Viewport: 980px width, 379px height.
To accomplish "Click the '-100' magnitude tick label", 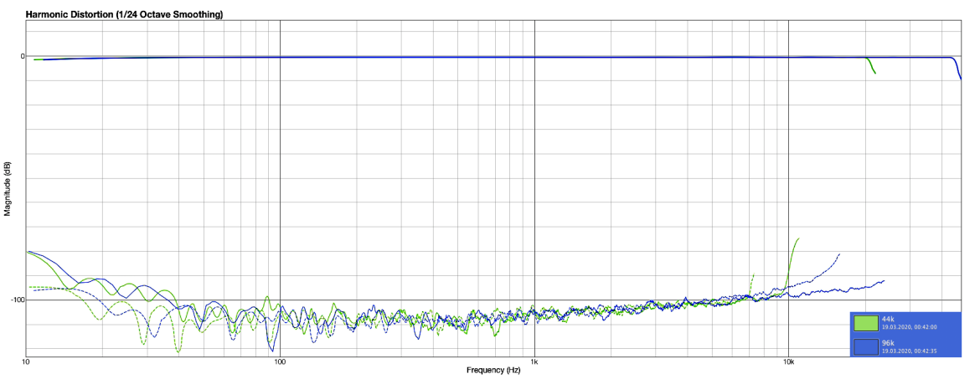I will click(18, 300).
